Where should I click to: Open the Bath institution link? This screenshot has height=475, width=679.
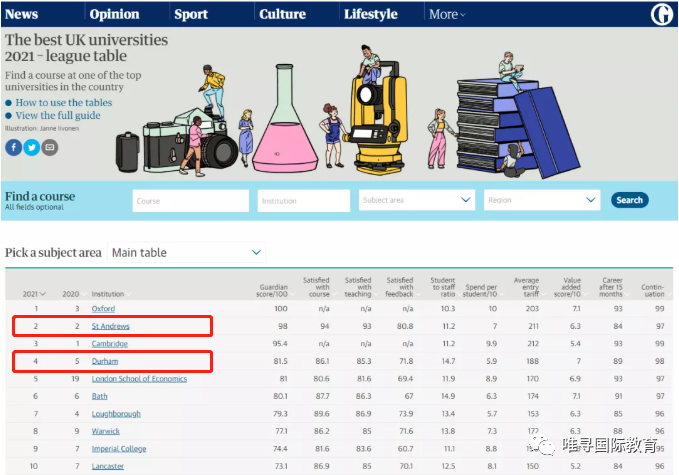click(x=100, y=396)
